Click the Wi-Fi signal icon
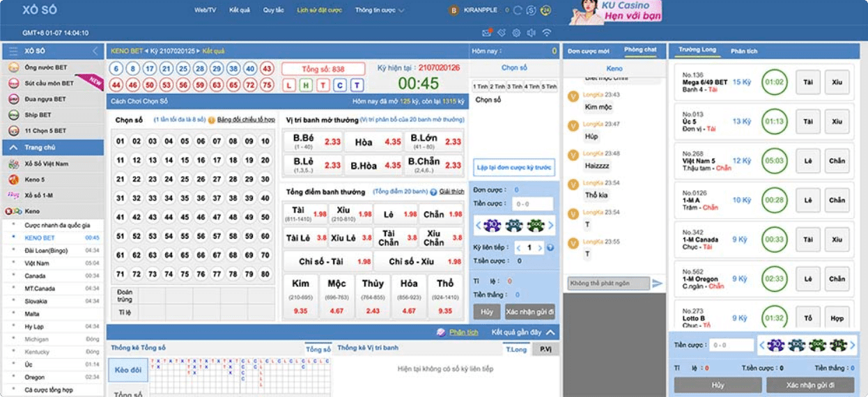Image resolution: width=868 pixels, height=397 pixels. (x=547, y=33)
